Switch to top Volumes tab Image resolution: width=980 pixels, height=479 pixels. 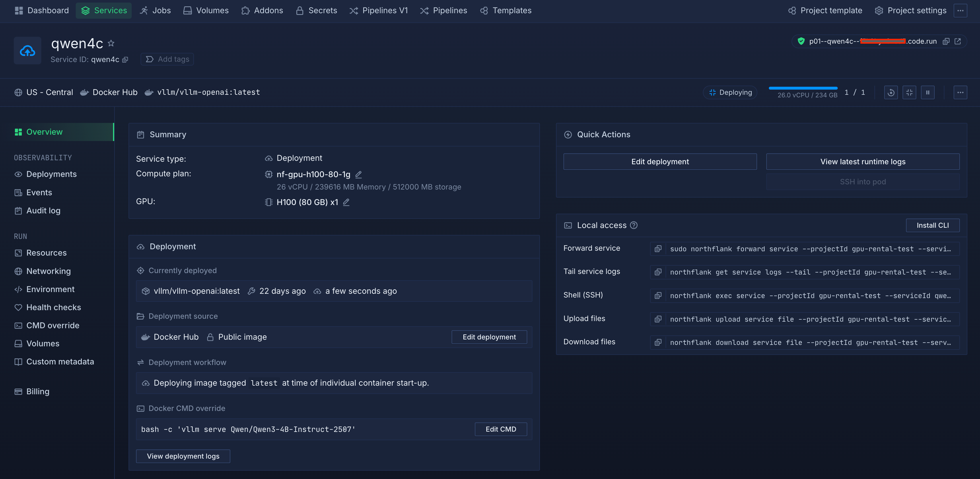[x=206, y=11]
